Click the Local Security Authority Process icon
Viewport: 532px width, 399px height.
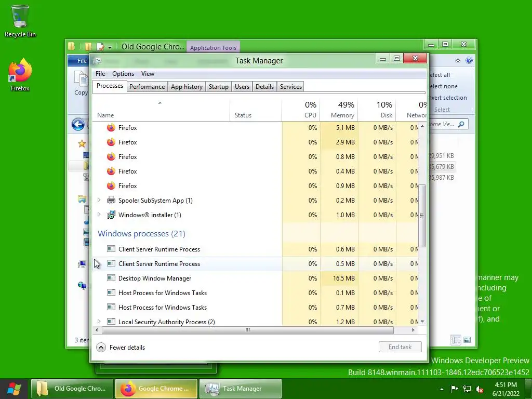(x=111, y=321)
